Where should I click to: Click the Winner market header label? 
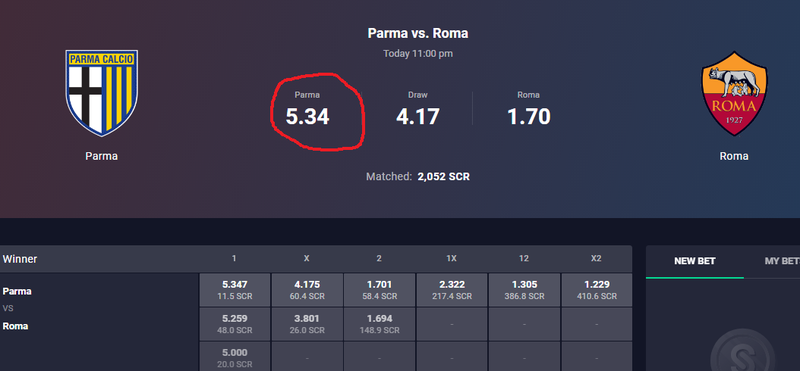tap(20, 259)
